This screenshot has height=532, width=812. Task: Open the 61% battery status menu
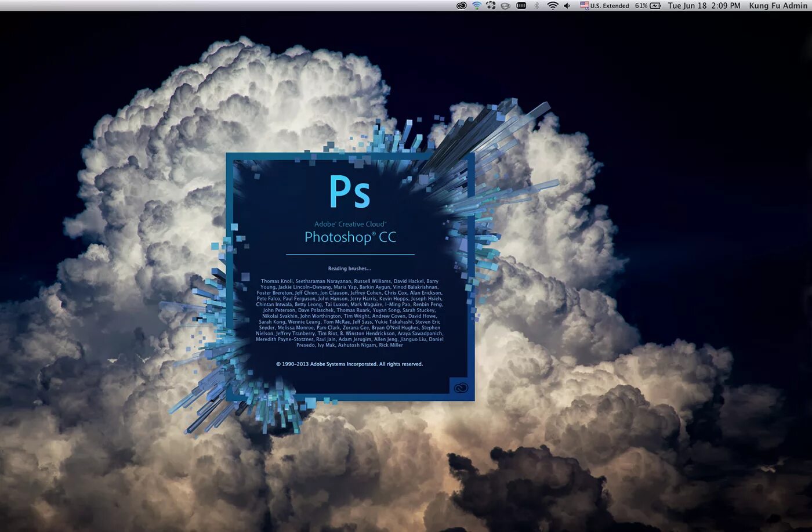point(648,6)
